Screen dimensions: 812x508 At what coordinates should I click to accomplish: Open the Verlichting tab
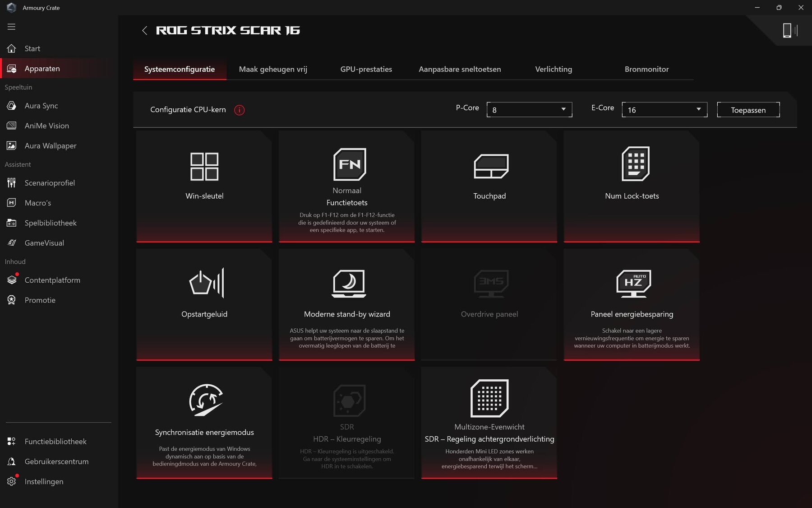pyautogui.click(x=554, y=69)
